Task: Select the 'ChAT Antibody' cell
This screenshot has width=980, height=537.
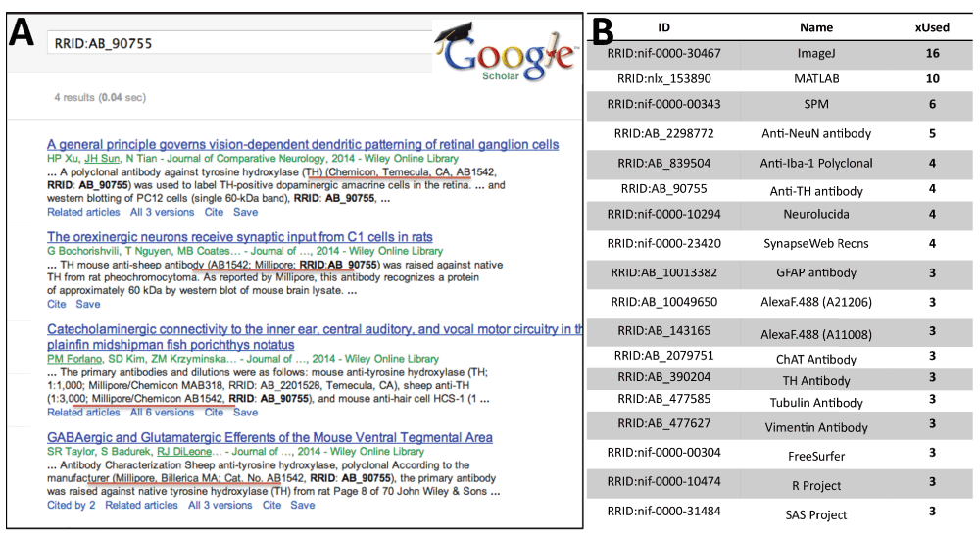Action: (x=816, y=359)
